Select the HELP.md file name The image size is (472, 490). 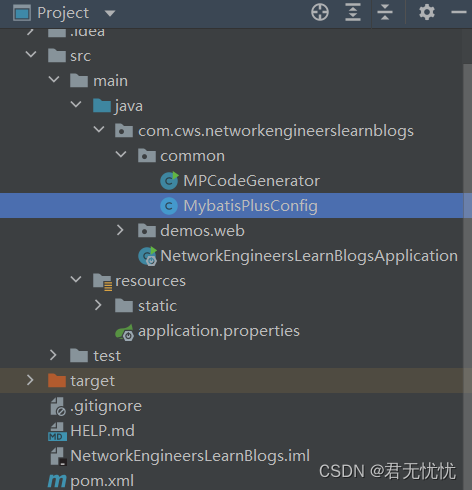[x=102, y=431]
